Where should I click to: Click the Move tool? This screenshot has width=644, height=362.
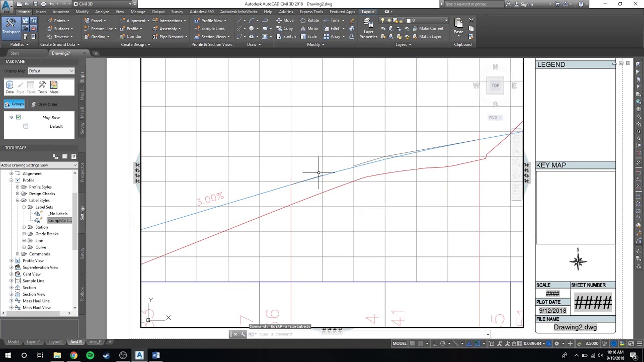click(x=285, y=21)
